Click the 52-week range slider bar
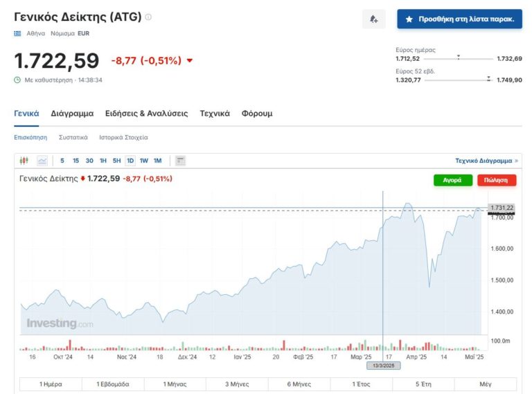The image size is (532, 394). click(458, 80)
